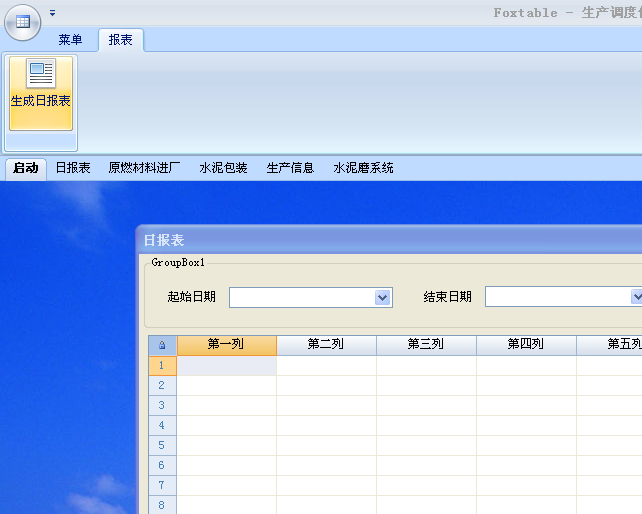Expand the 结束日期 dropdown arrow
The image size is (642, 514).
[637, 297]
